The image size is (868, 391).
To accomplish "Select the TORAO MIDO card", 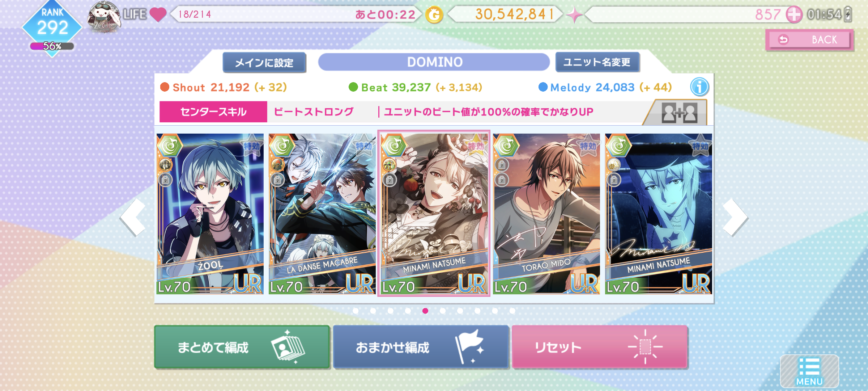I will pos(546,214).
